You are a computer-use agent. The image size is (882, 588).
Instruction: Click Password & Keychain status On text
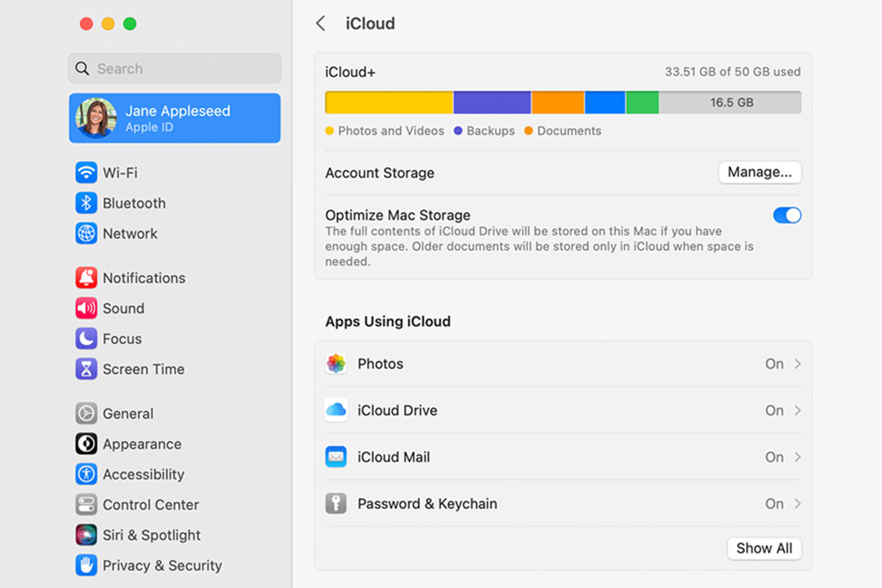coord(774,504)
